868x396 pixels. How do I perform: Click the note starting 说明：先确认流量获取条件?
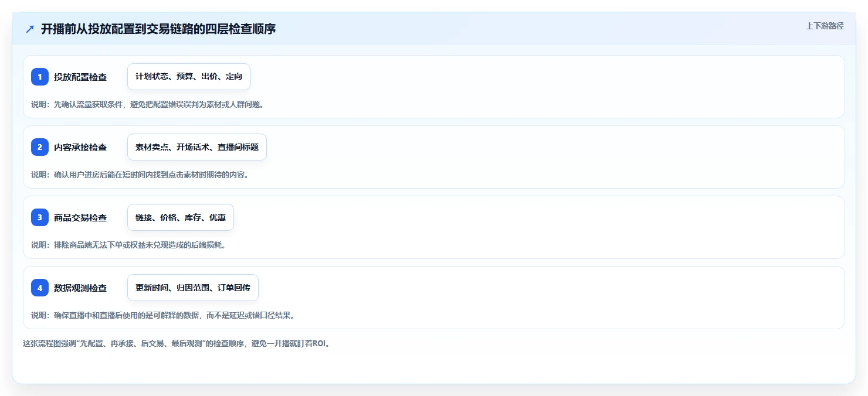pos(147,104)
